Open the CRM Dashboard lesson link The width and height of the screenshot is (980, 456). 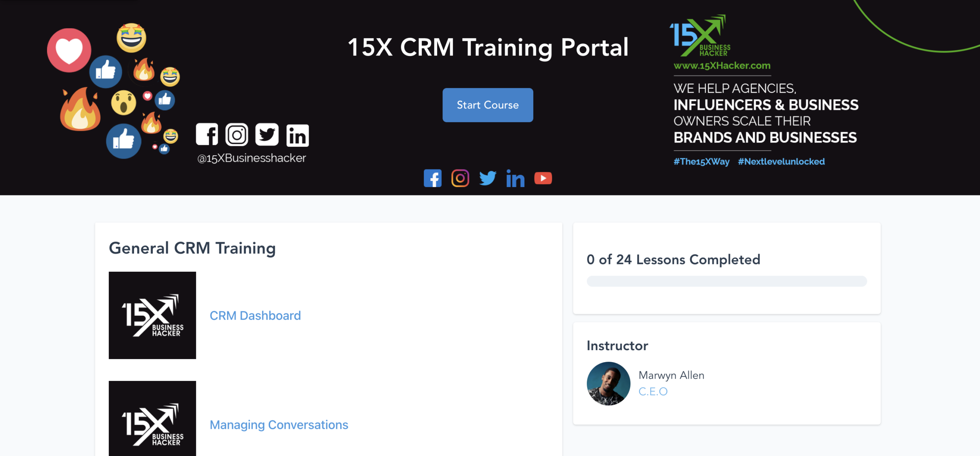coord(255,315)
